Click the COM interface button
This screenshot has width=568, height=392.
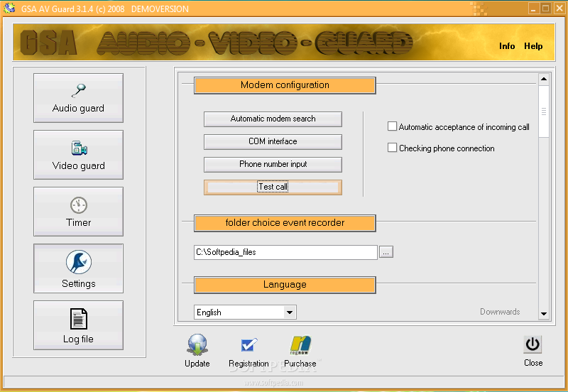(273, 141)
